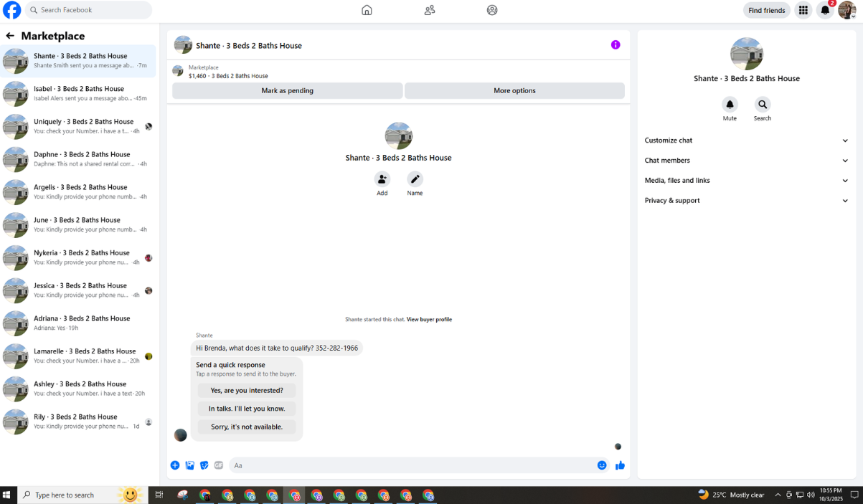Viewport: 863px width, 504px height.
Task: Open the Groups icon in top bar
Action: pyautogui.click(x=492, y=10)
